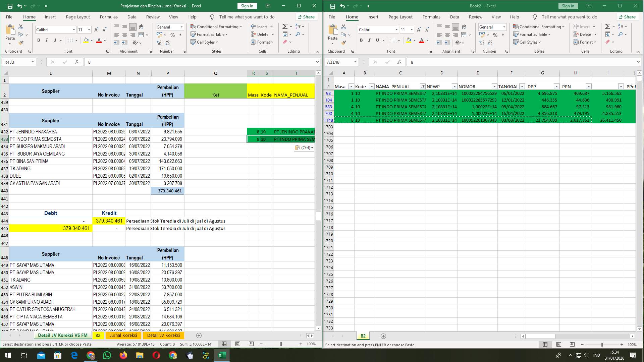Click inside the formula bar

(168, 62)
